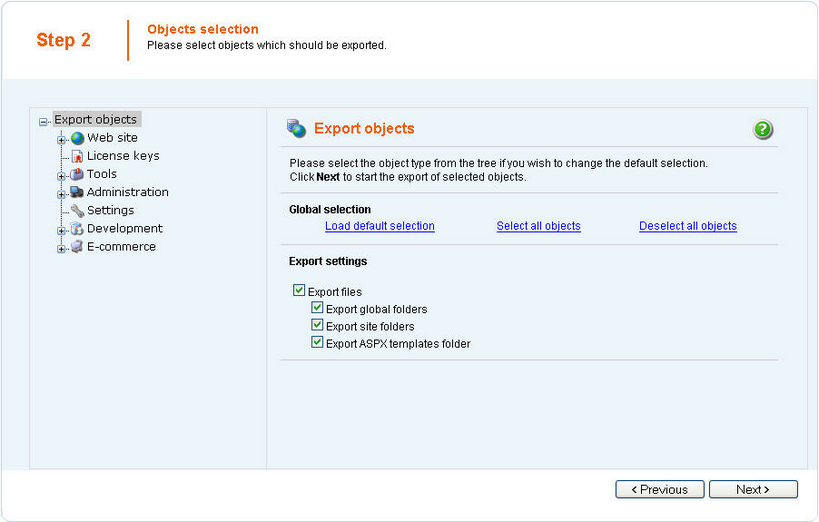
Task: Click Load default selection link
Action: (x=380, y=226)
